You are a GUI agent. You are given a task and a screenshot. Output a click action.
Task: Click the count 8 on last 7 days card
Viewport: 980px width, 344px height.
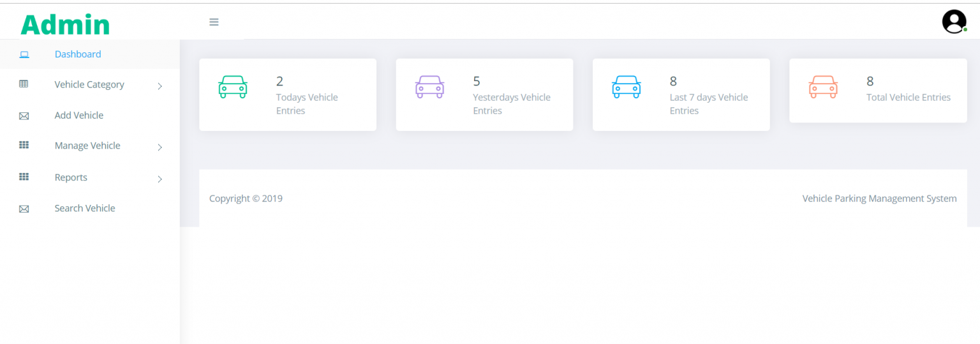point(673,81)
